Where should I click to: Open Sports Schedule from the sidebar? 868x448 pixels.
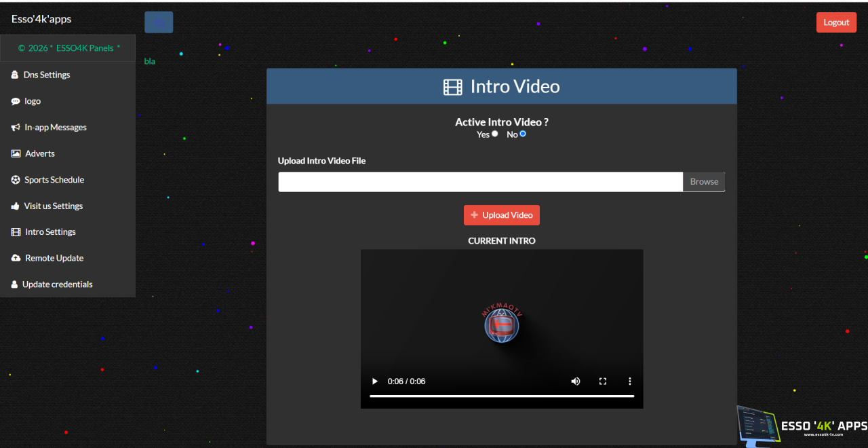pos(68,180)
